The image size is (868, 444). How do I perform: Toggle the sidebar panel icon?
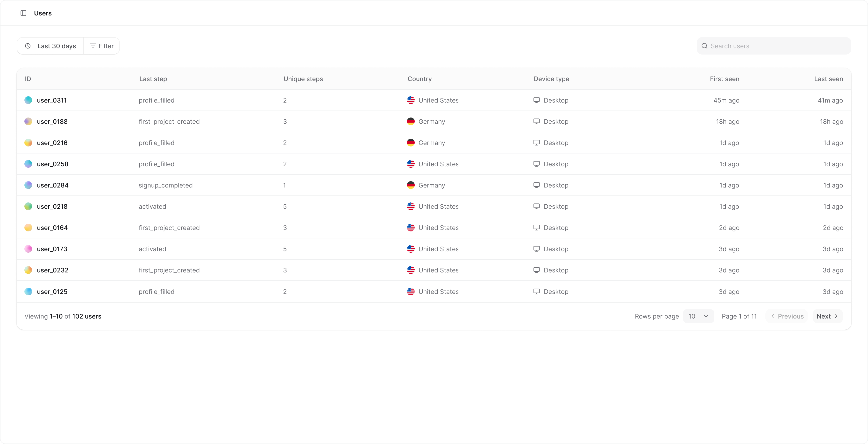[x=23, y=13]
